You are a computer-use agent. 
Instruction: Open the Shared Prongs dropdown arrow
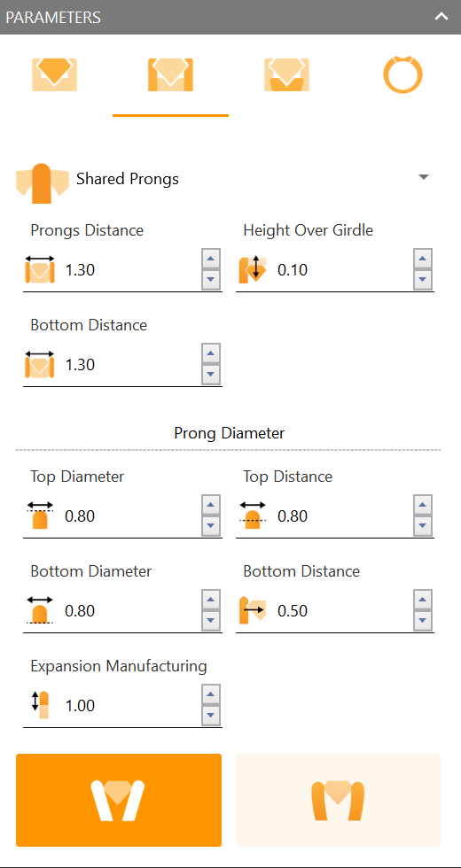(424, 177)
